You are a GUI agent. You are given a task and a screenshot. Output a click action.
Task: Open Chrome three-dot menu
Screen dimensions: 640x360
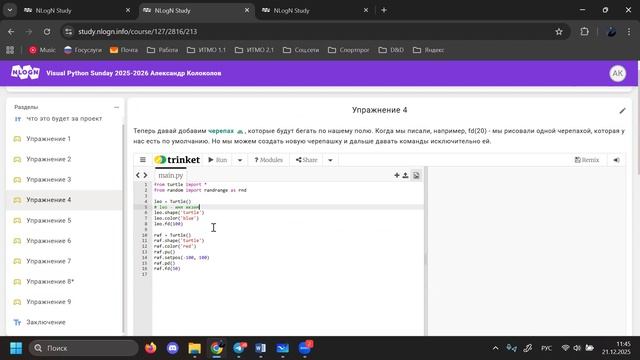pos(629,31)
